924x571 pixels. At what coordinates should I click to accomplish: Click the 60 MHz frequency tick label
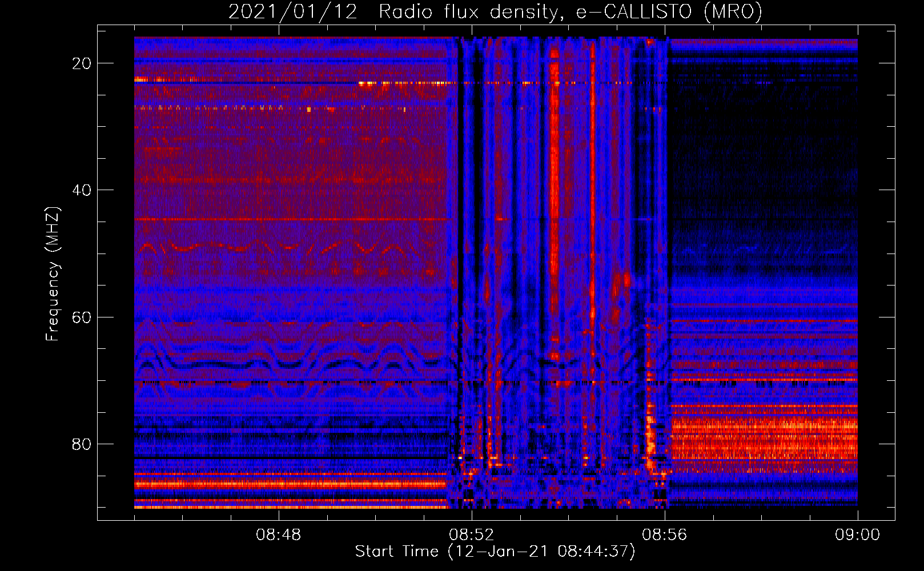tap(82, 317)
